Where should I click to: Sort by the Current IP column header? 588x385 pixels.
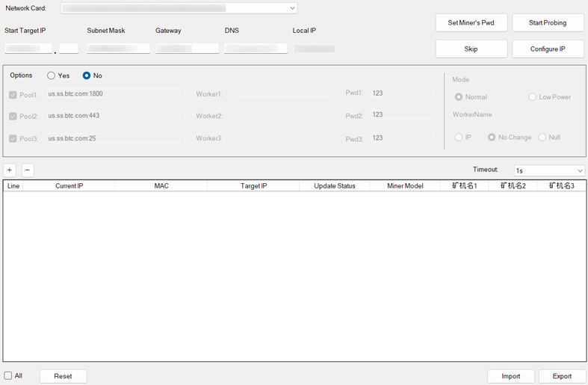[x=69, y=186]
